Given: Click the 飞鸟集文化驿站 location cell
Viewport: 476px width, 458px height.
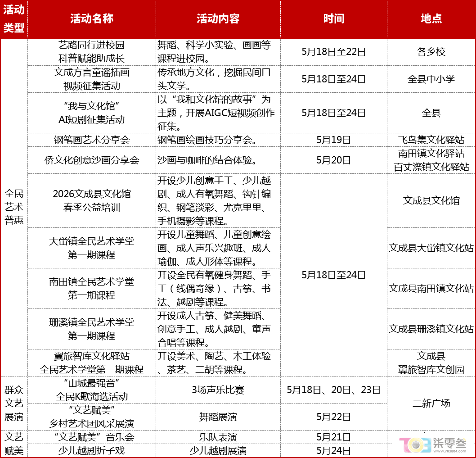Looking at the screenshot, I should tap(431, 140).
